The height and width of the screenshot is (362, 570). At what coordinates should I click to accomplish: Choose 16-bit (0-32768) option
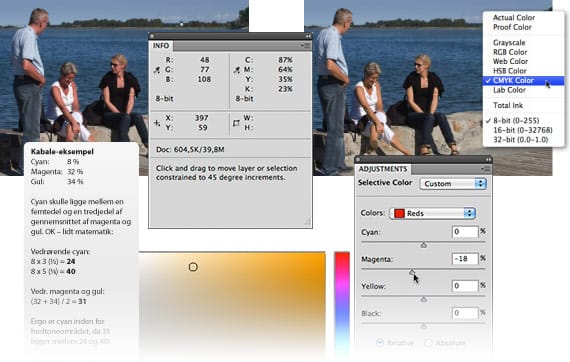[x=522, y=130]
